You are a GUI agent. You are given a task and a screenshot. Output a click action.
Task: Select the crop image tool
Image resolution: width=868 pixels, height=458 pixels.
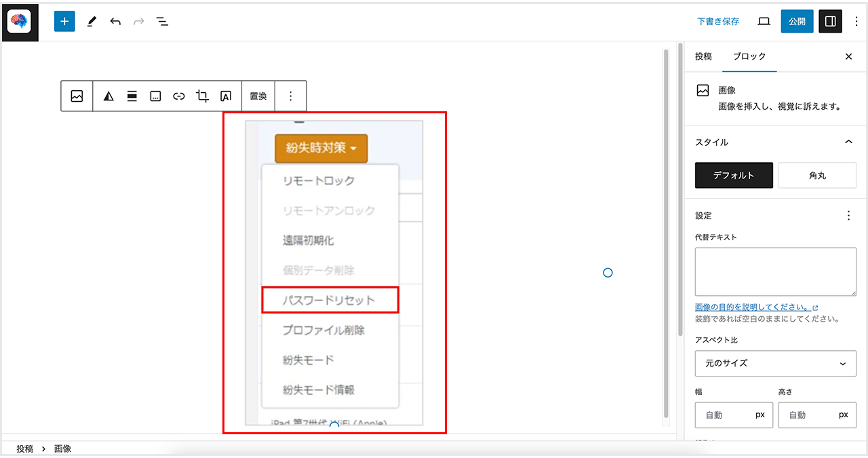(x=202, y=96)
